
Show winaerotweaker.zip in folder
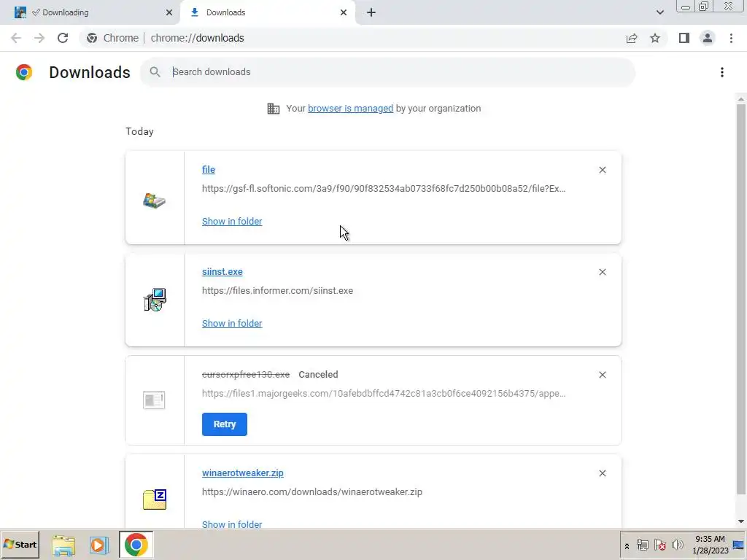(x=232, y=524)
